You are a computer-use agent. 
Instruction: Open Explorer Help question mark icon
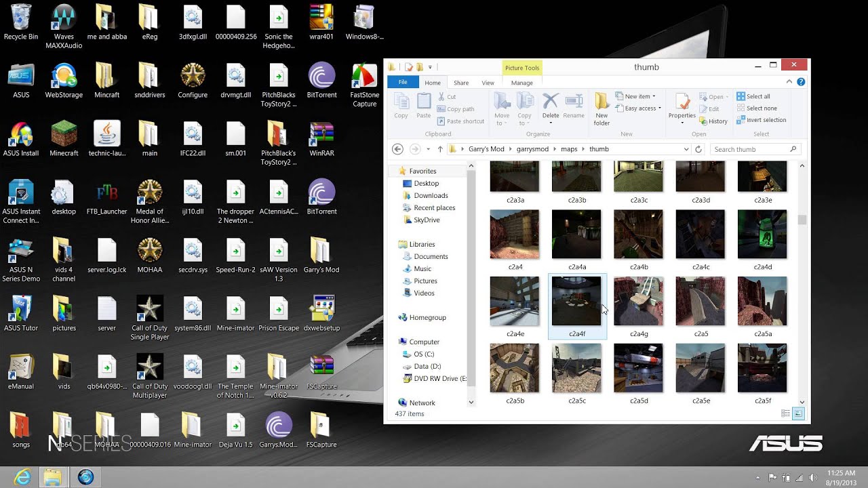click(801, 82)
